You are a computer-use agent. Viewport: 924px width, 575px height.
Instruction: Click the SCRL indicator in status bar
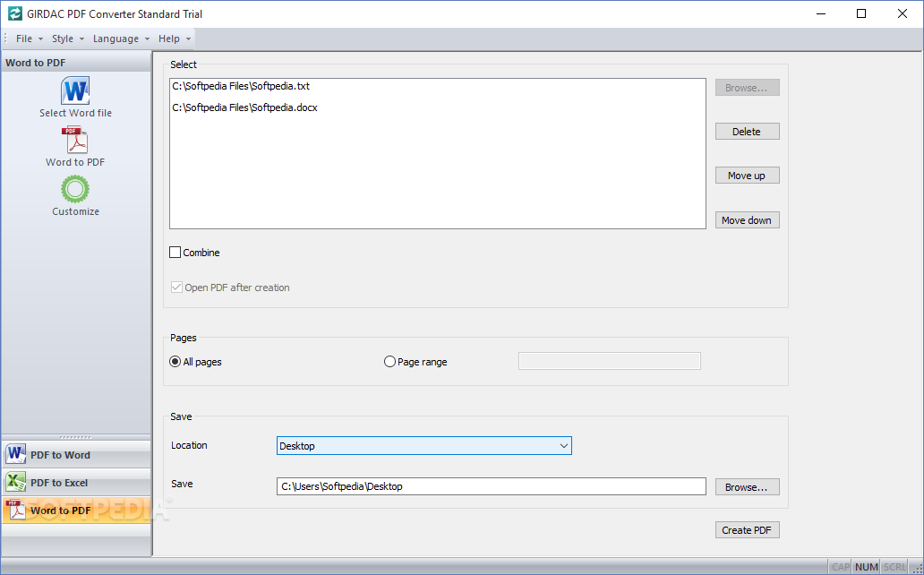click(x=894, y=567)
